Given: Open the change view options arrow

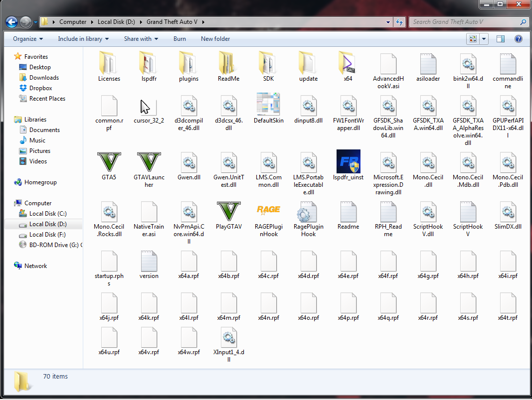Looking at the screenshot, I should tap(484, 39).
